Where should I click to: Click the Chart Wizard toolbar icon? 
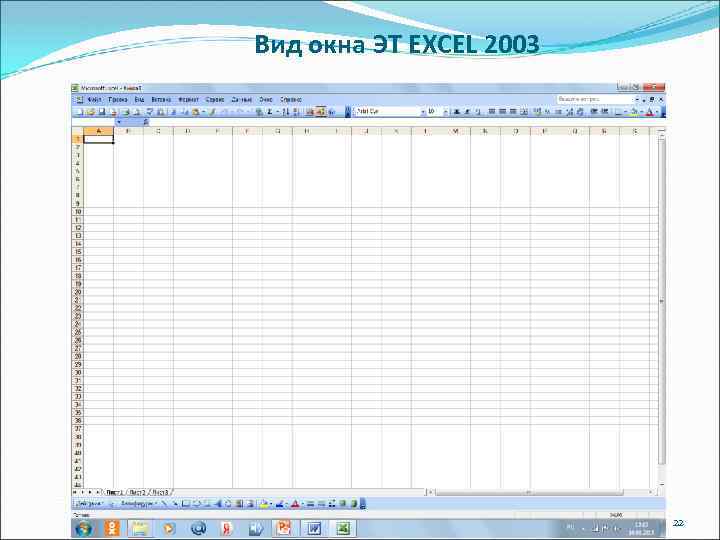[x=309, y=112]
